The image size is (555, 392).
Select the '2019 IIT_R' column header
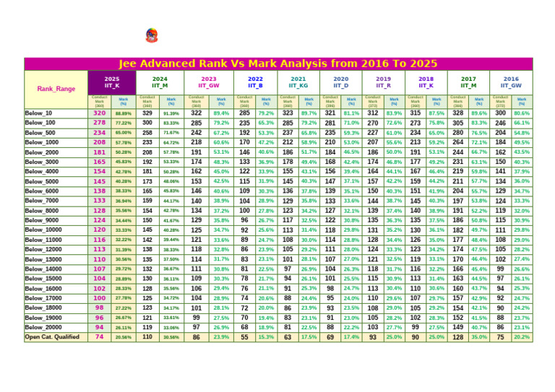383,83
